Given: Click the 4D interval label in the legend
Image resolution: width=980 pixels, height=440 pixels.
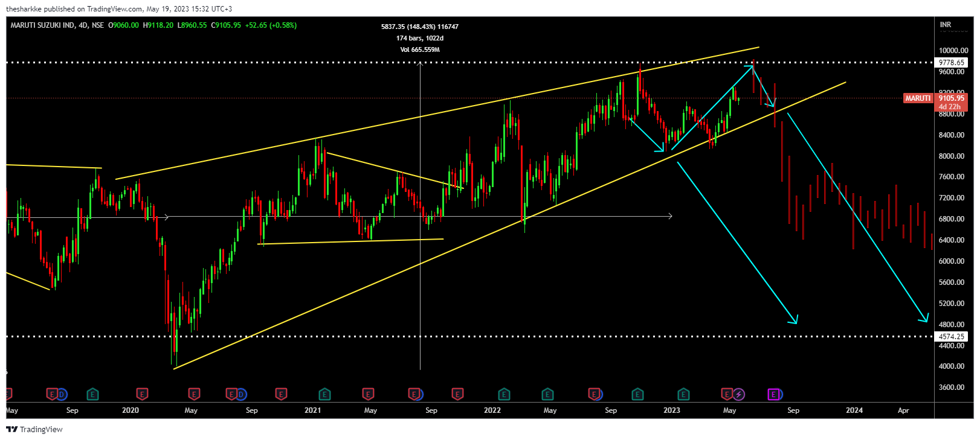Looking at the screenshot, I should 83,25.
